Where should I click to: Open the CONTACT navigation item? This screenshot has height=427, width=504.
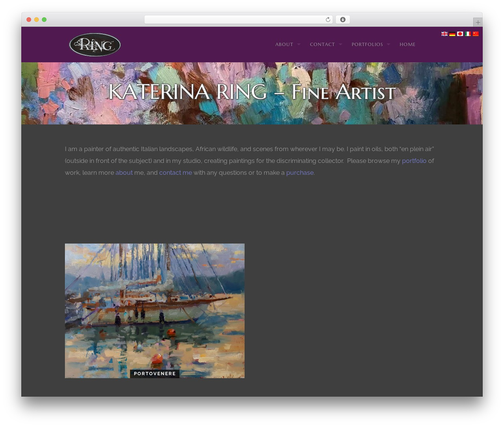click(322, 45)
